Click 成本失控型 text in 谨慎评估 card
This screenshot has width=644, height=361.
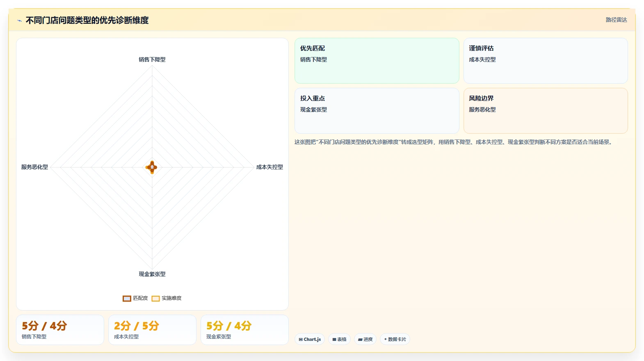click(482, 59)
